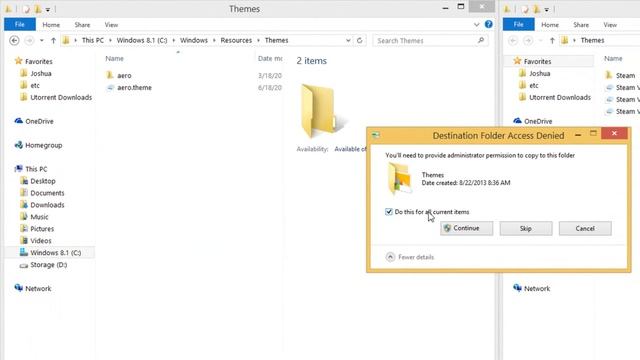
Task: Select 'Windows 8.1 (C:)' breadcrumb segment
Action: [x=142, y=40]
